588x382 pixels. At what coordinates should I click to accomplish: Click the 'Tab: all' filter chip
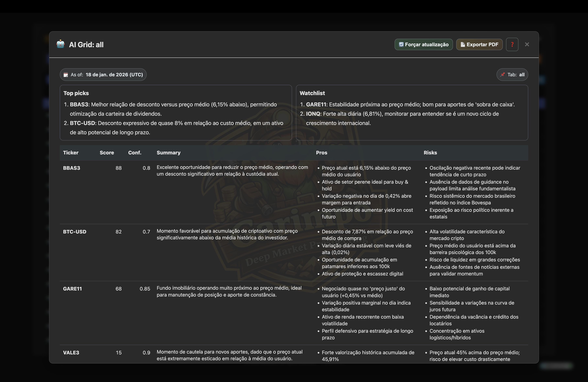click(512, 74)
